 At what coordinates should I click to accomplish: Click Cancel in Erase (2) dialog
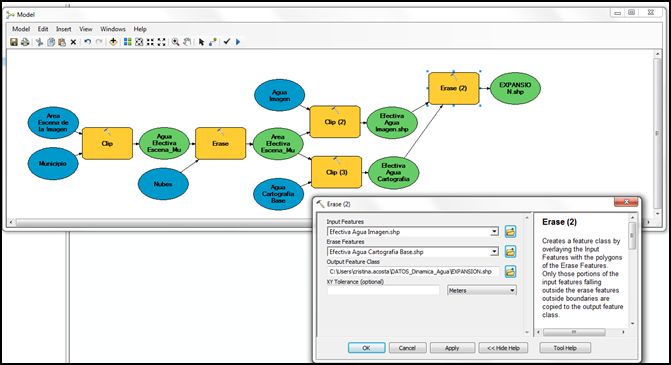pos(407,348)
